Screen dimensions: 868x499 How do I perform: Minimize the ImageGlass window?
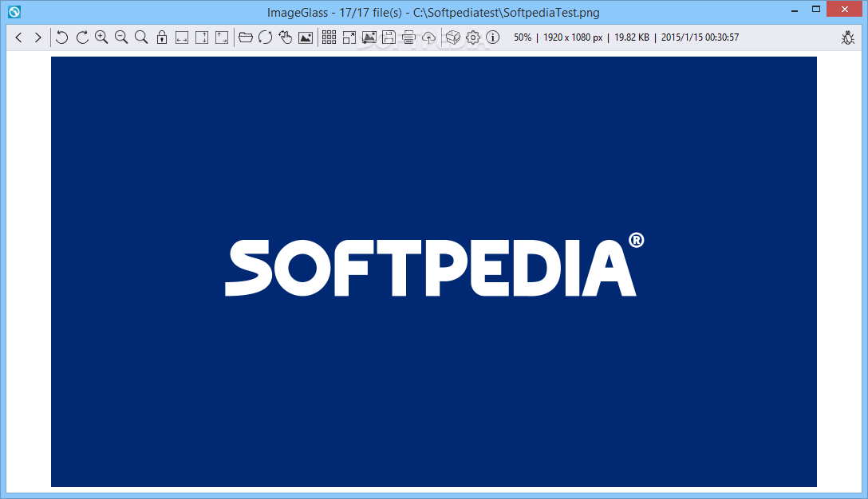click(795, 10)
